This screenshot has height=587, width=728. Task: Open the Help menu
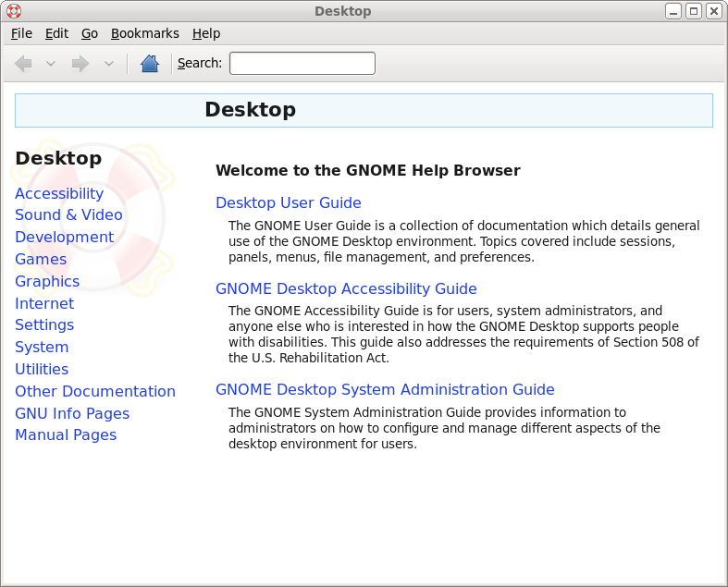tap(206, 33)
